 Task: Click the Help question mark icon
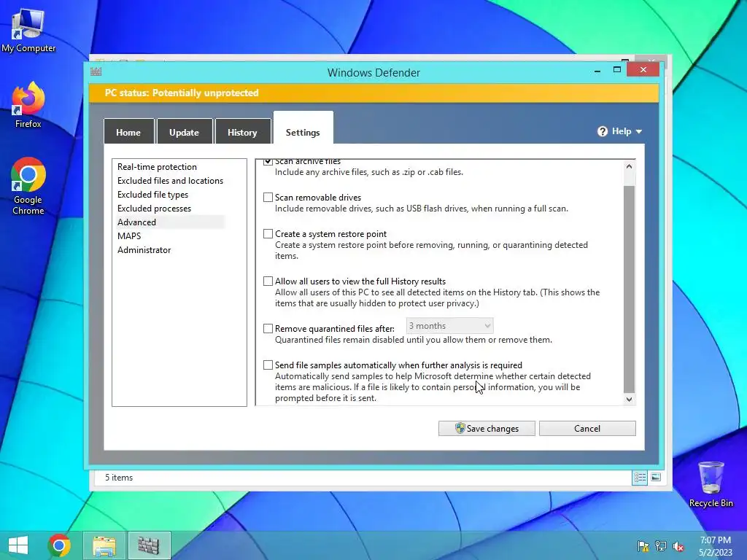point(602,131)
